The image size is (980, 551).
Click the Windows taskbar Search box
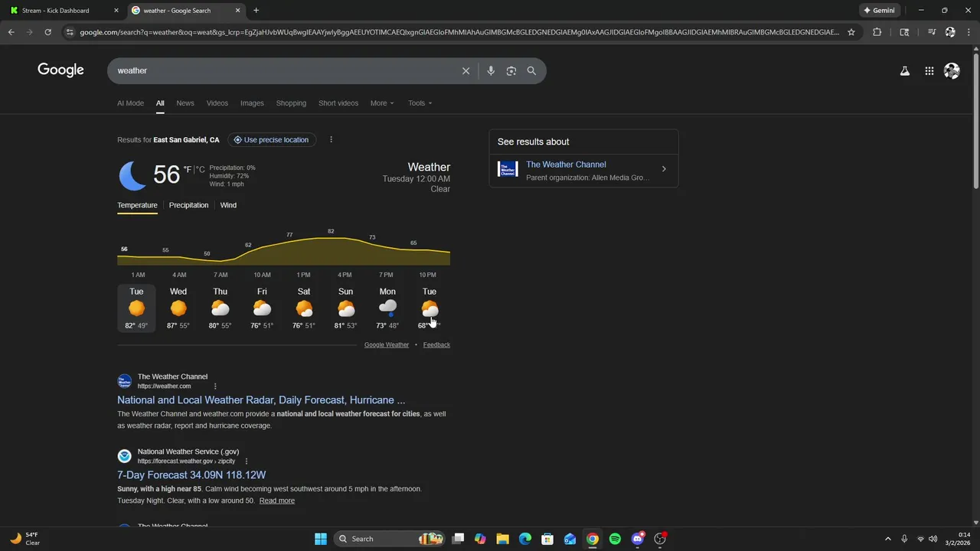coord(390,539)
